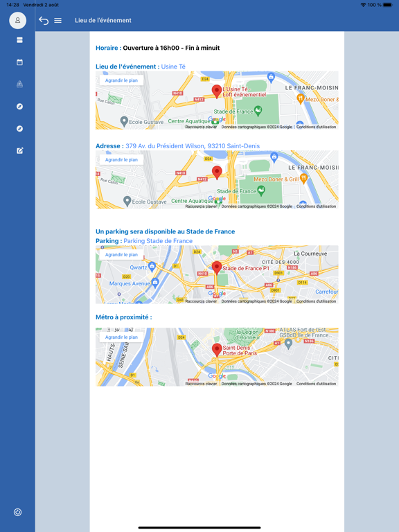The height and width of the screenshot is (532, 399).
Task: Open Raccourcis clavier on Adresse map
Action: [x=201, y=206]
